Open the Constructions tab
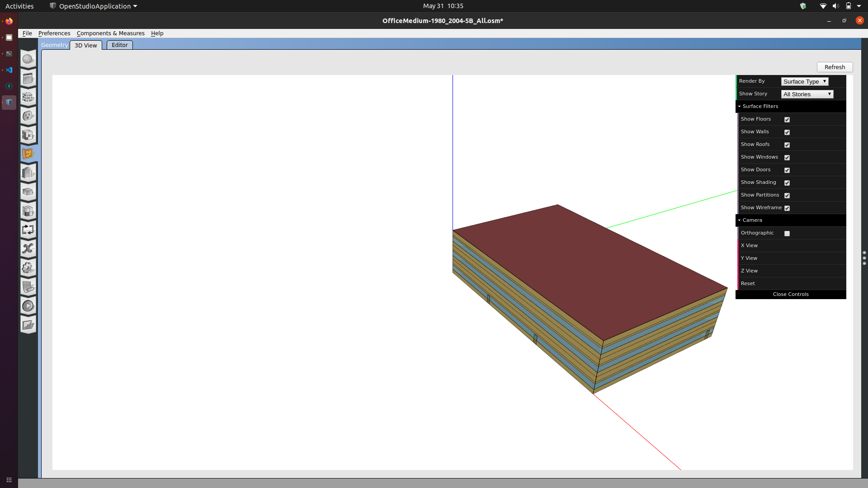The image size is (868, 488). (x=28, y=97)
